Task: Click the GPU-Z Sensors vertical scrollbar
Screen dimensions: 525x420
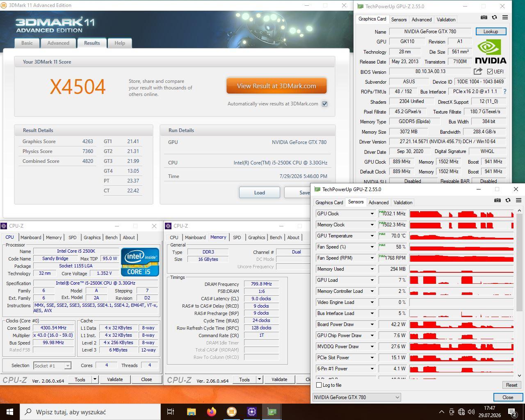Action: coord(519,293)
